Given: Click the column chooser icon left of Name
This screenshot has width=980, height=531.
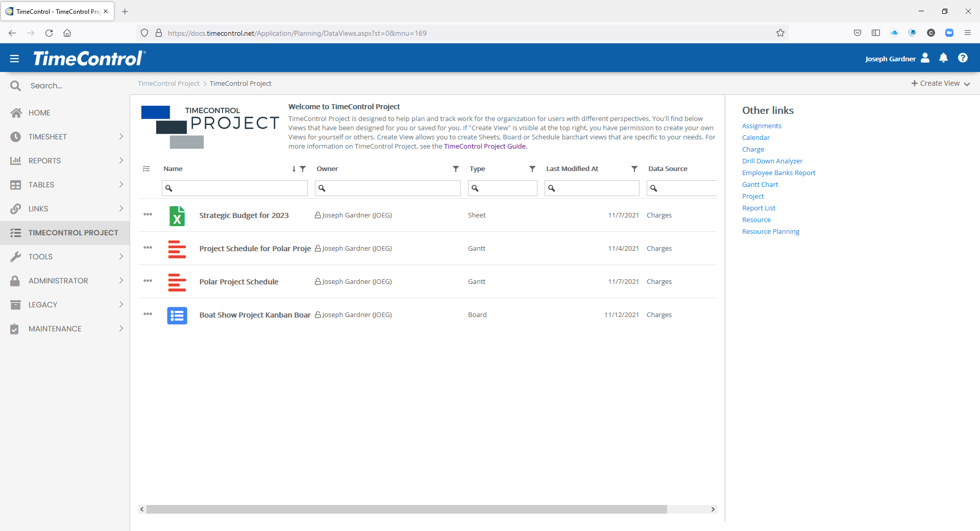Looking at the screenshot, I should click(x=146, y=169).
